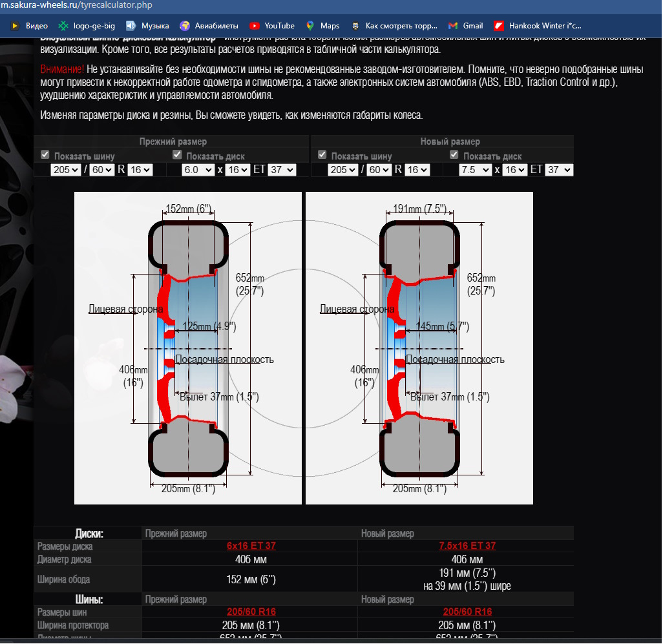
Task: Expand new rim width dropdown 7.5
Action: pyautogui.click(x=475, y=170)
